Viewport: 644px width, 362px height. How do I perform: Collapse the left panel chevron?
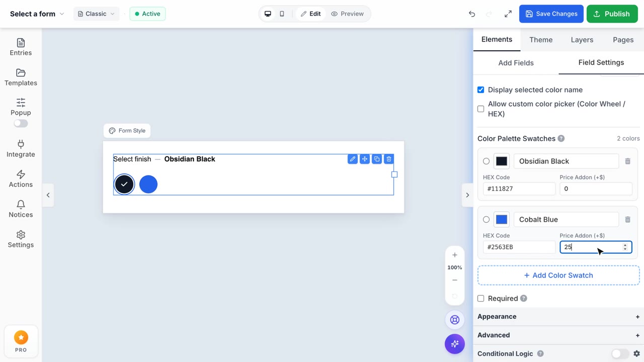pos(48,195)
